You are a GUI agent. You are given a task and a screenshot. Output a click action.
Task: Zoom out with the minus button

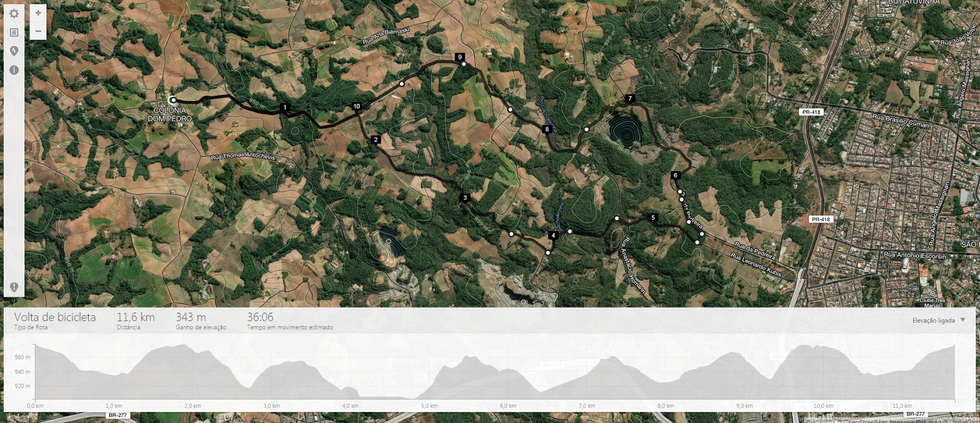pyautogui.click(x=38, y=31)
